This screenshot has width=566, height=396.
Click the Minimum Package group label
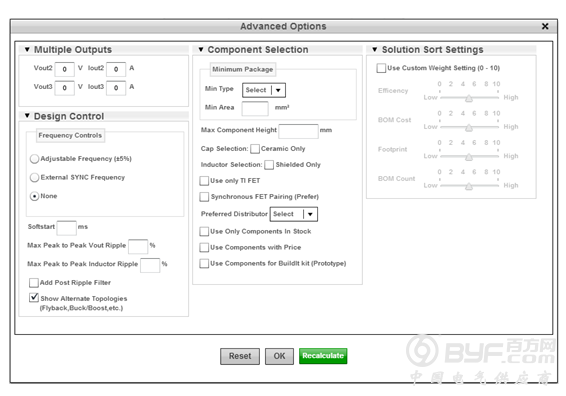tap(243, 69)
